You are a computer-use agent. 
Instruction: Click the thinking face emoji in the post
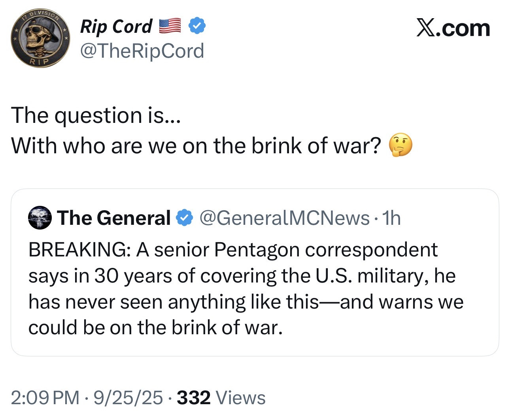400,145
